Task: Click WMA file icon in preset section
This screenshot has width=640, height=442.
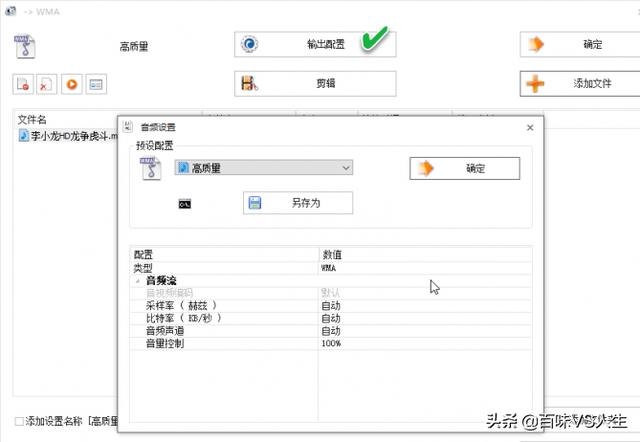Action: tap(151, 168)
